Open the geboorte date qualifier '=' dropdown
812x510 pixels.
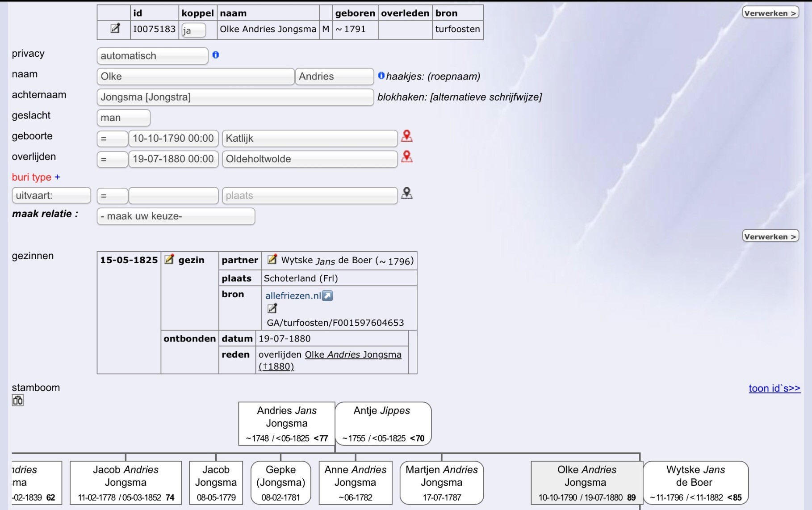coord(113,139)
